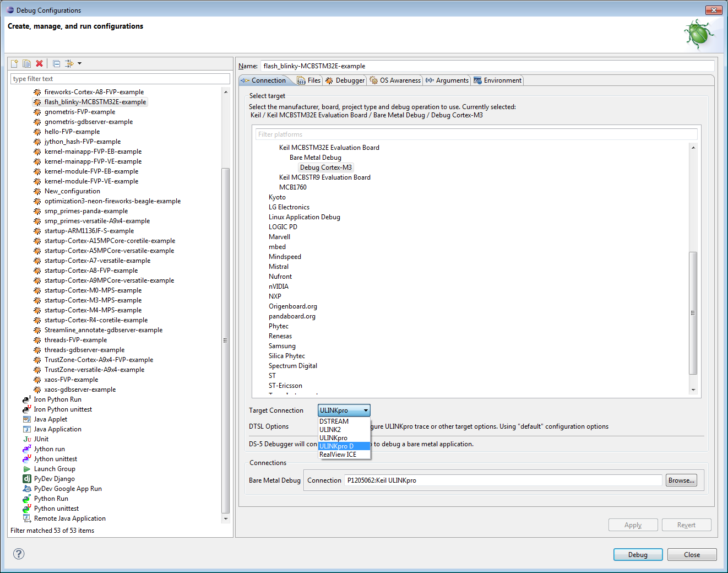Collapse all configurations in the tree

(x=56, y=63)
